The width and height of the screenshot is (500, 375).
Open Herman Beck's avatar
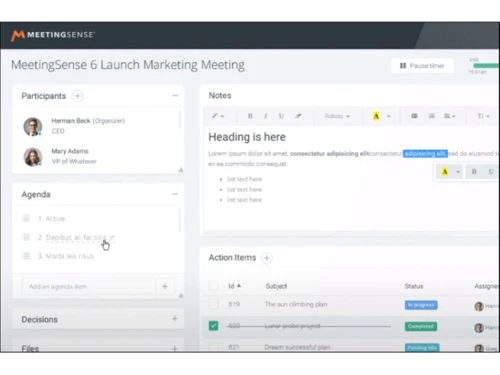(33, 126)
